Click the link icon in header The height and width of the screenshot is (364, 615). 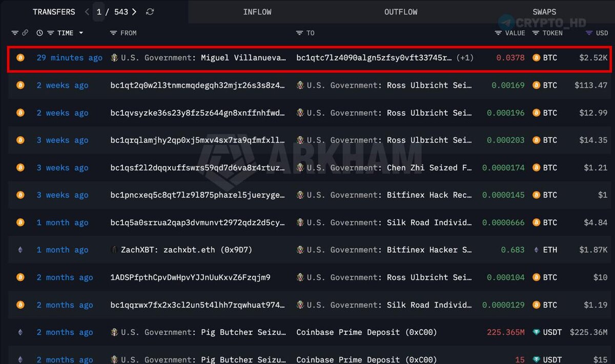[25, 33]
